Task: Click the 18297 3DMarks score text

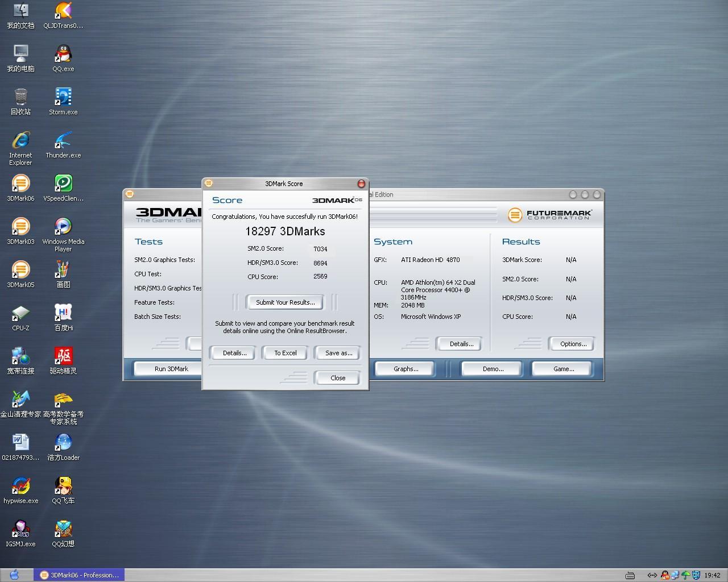Action: [x=285, y=231]
